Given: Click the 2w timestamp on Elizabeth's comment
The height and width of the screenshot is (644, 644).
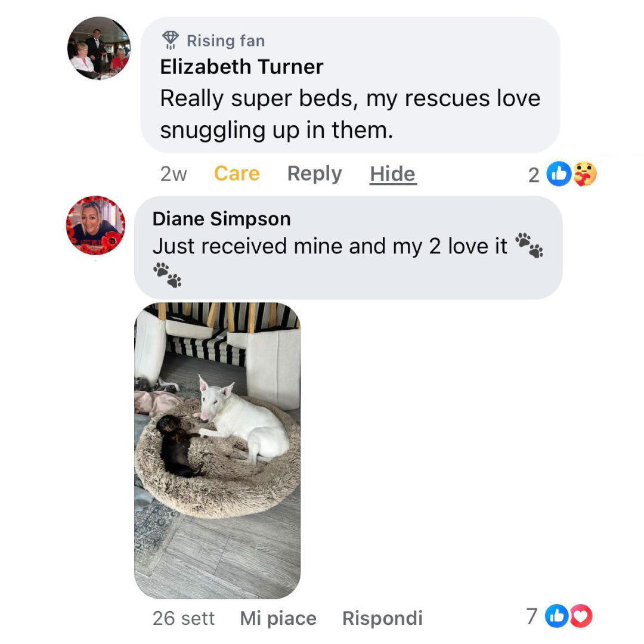Looking at the screenshot, I should click(x=174, y=174).
